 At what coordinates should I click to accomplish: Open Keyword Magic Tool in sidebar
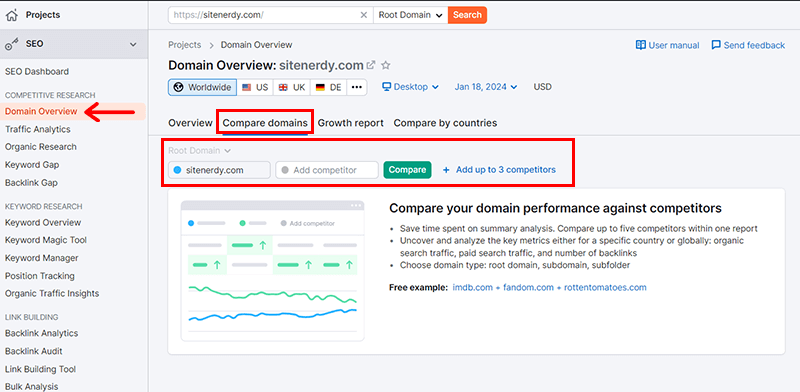pyautogui.click(x=46, y=240)
